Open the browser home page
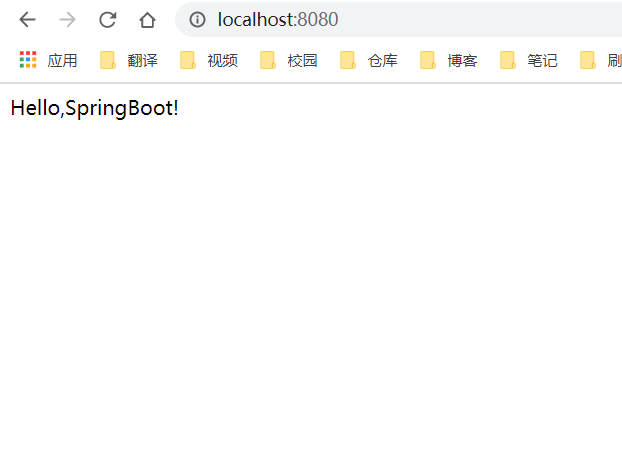This screenshot has height=453, width=622. pyautogui.click(x=147, y=19)
